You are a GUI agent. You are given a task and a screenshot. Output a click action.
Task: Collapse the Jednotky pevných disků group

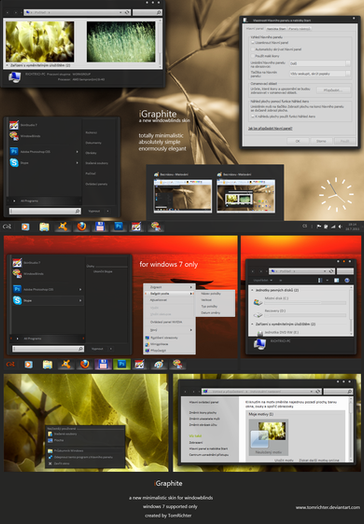click(252, 290)
